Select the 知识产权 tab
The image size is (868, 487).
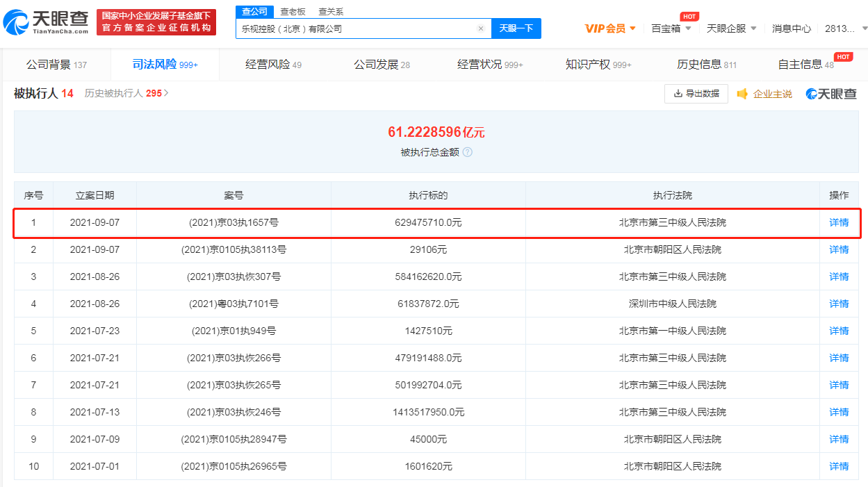pyautogui.click(x=598, y=65)
